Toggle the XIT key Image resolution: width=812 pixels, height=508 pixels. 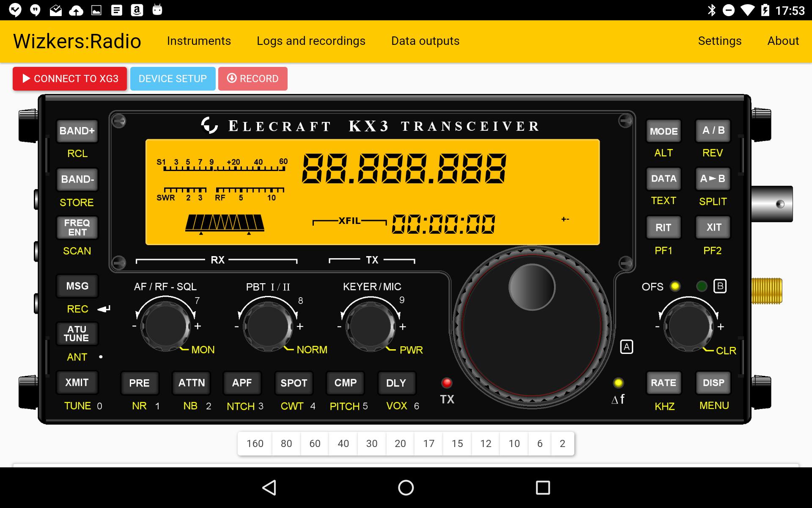(x=713, y=227)
